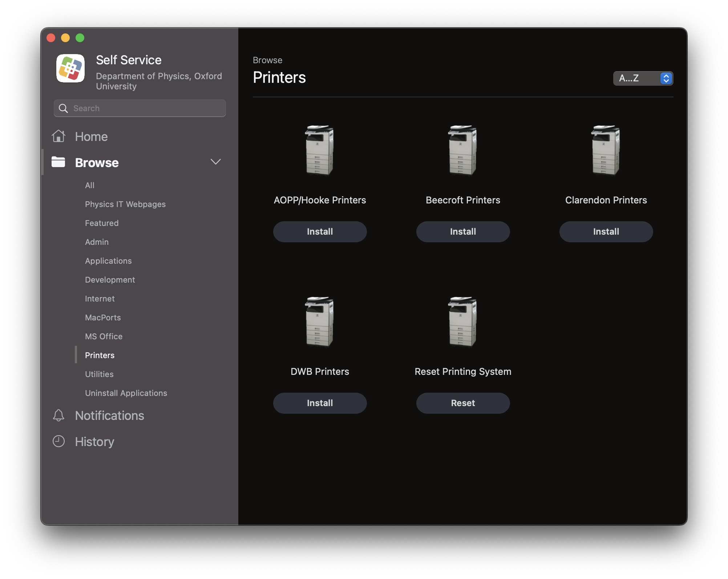Open the A...Z sort dropdown
This screenshot has width=728, height=579.
636,78
